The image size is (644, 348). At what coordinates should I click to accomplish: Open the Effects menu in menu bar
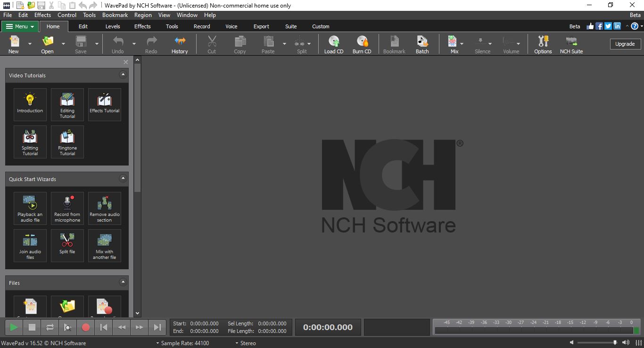43,15
